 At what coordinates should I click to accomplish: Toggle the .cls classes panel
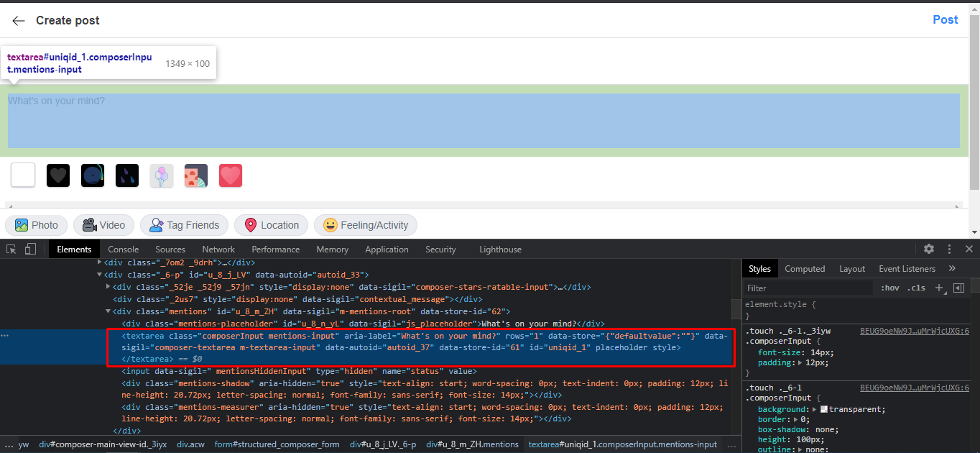(x=917, y=288)
